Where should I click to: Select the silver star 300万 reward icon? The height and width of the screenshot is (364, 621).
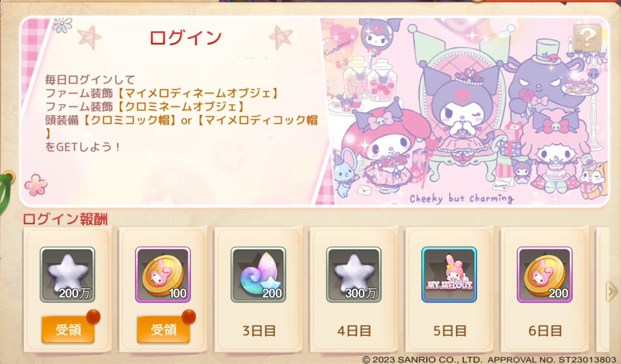(354, 274)
